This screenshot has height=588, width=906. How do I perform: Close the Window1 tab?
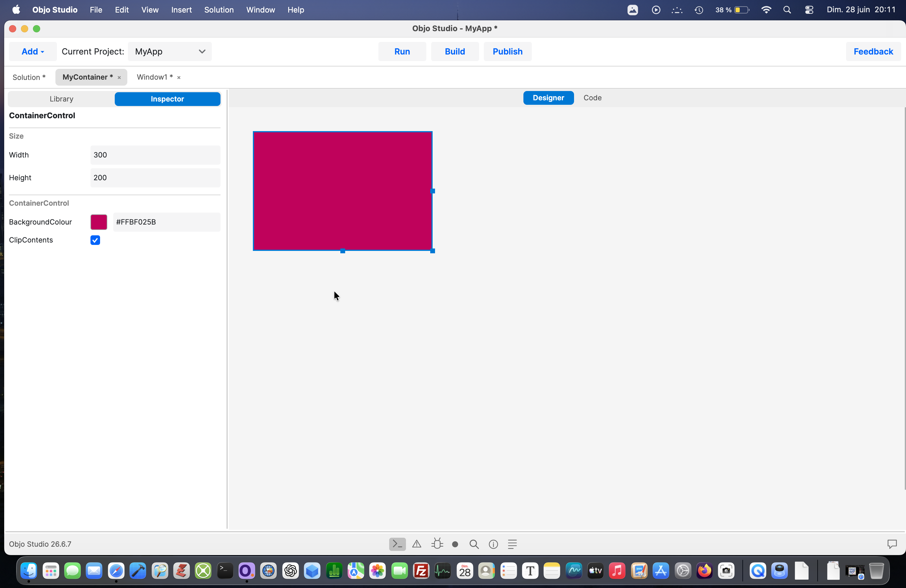pyautogui.click(x=179, y=78)
